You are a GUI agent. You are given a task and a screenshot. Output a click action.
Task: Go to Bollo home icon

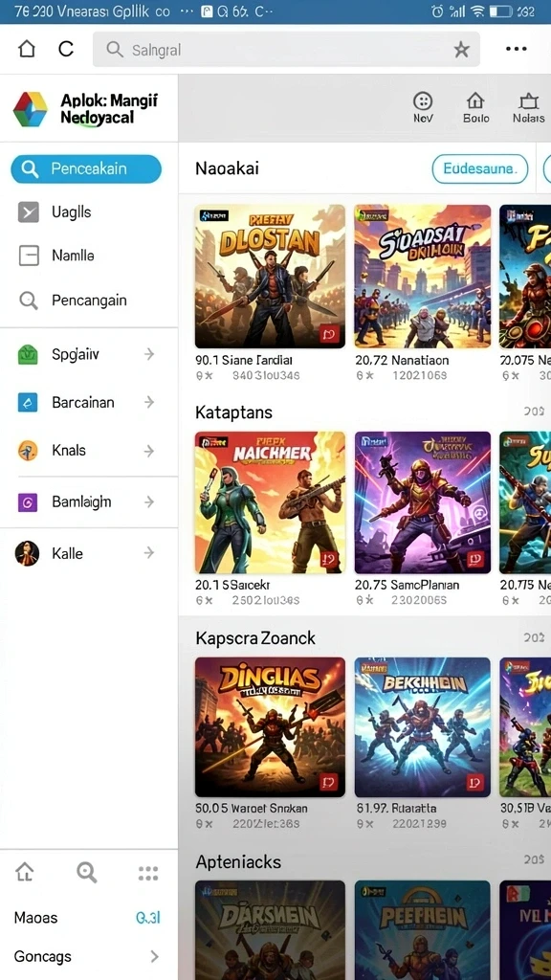pos(476,107)
